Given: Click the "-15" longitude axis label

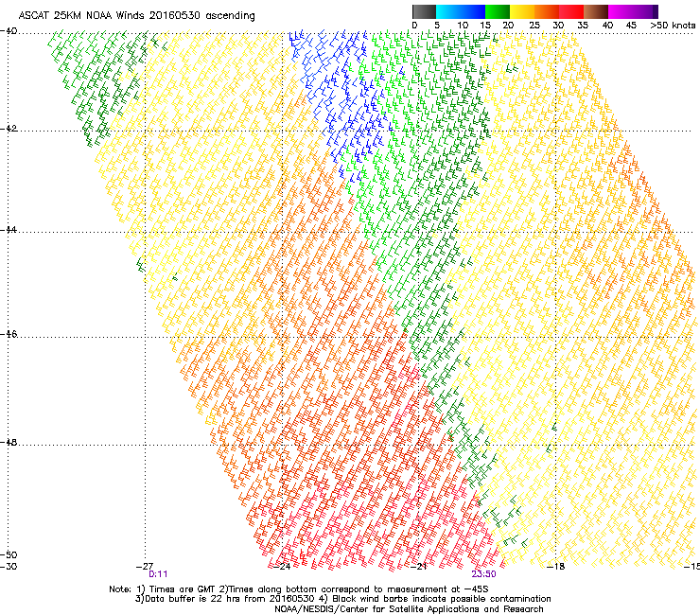Looking at the screenshot, I should [691, 567].
